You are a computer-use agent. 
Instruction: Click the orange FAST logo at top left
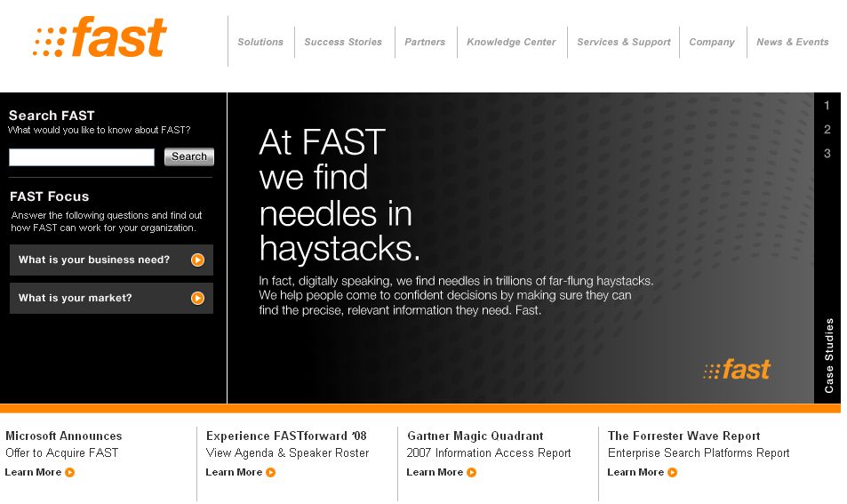100,36
